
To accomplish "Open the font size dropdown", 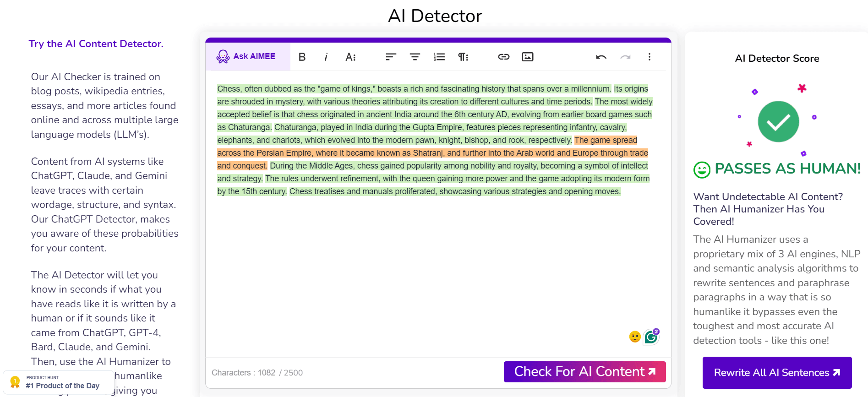I will click(350, 57).
